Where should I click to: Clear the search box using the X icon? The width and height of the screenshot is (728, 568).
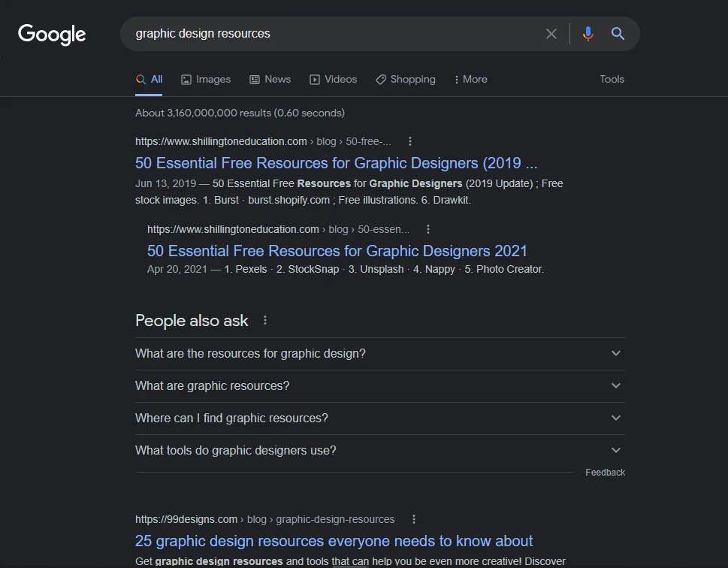tap(551, 34)
